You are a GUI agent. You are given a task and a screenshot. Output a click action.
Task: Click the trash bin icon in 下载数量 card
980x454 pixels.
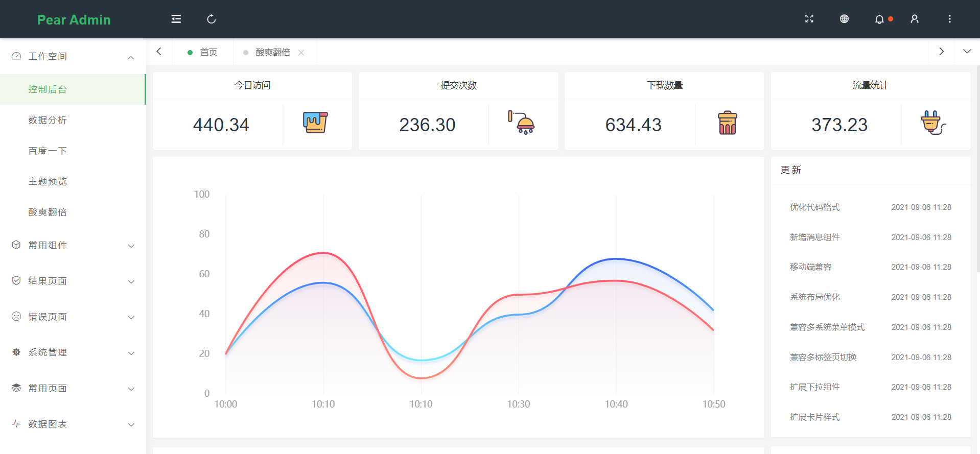coord(728,123)
